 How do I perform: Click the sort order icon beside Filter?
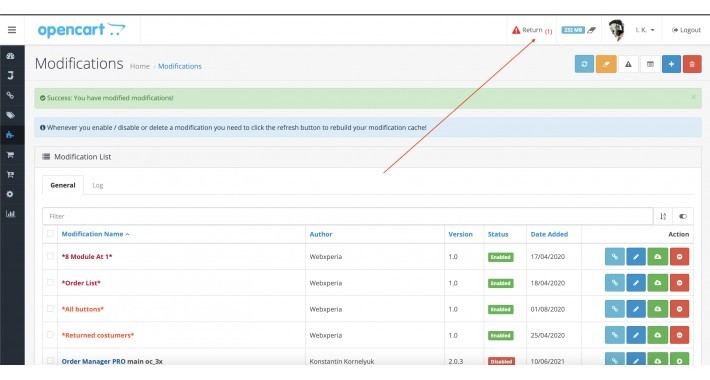663,216
